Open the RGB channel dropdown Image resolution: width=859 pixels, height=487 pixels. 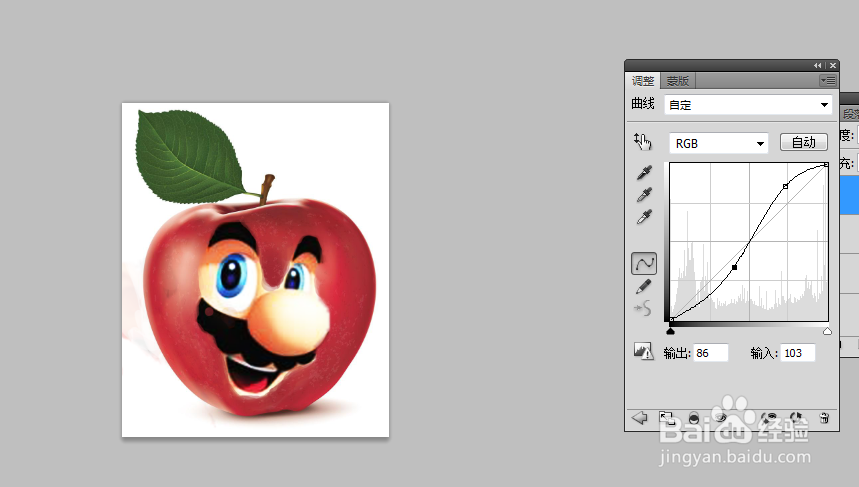click(718, 143)
